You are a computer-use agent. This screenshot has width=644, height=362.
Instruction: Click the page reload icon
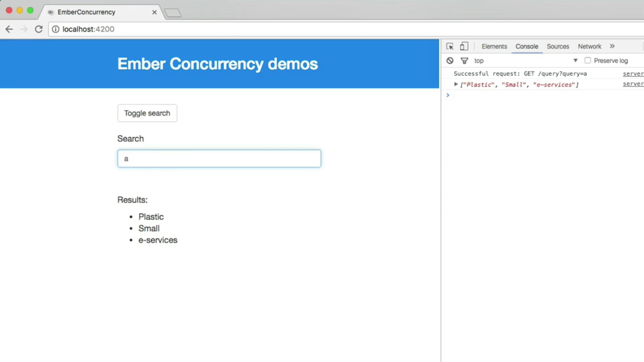[x=39, y=29]
